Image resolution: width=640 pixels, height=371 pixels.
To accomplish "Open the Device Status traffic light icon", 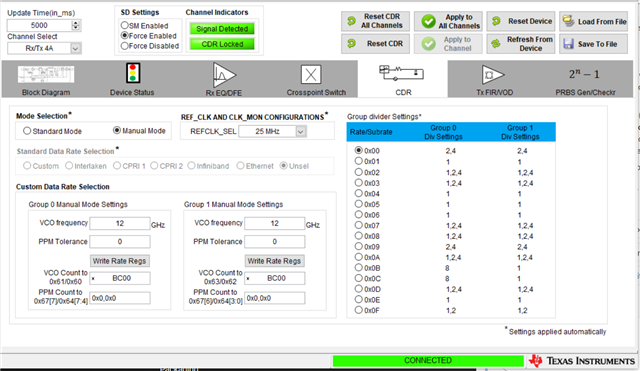I will [133, 73].
